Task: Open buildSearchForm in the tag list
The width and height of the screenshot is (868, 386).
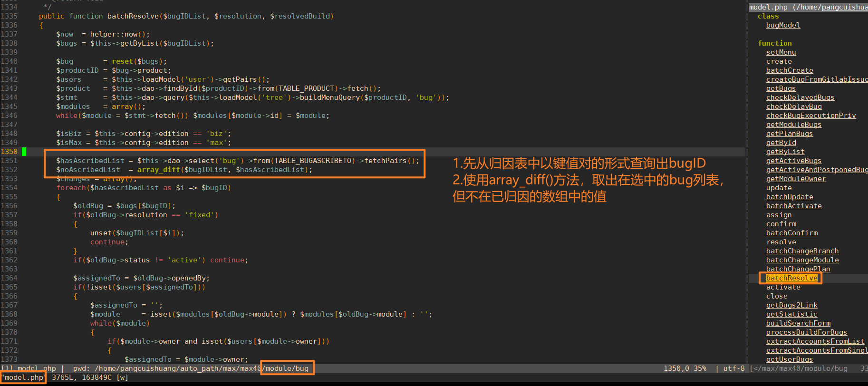Action: pos(798,323)
